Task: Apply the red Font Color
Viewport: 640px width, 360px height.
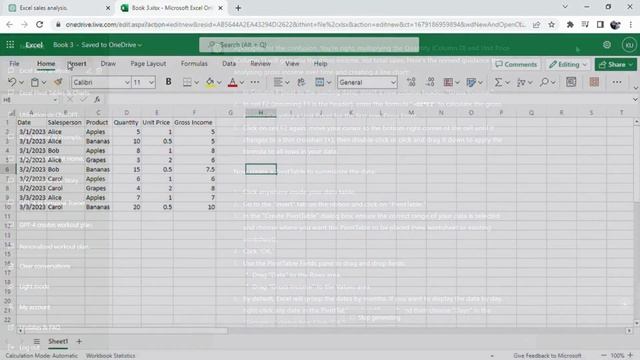Action: 233,82
